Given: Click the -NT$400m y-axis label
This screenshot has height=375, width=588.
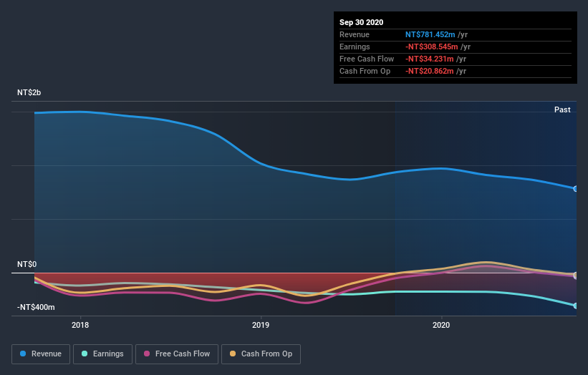Looking at the screenshot, I should coord(36,307).
